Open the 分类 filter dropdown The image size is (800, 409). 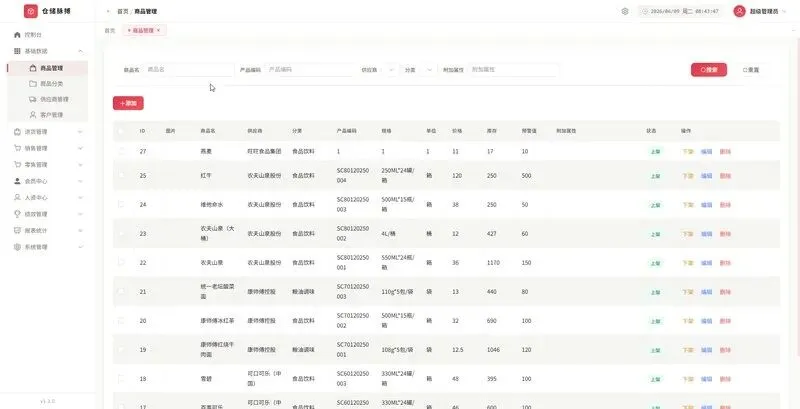[x=426, y=70]
